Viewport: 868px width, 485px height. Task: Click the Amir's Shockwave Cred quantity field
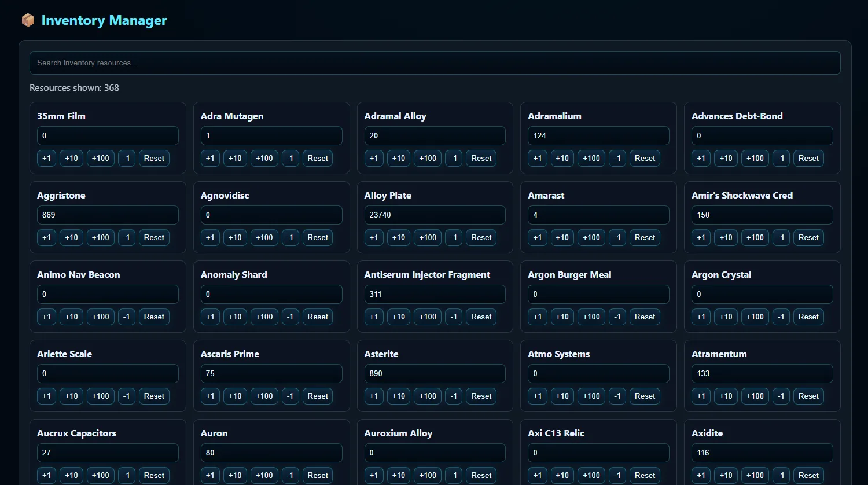pos(762,215)
